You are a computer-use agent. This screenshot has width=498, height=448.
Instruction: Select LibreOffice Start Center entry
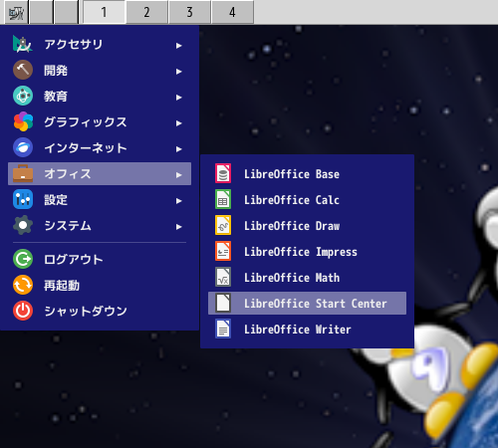point(307,304)
